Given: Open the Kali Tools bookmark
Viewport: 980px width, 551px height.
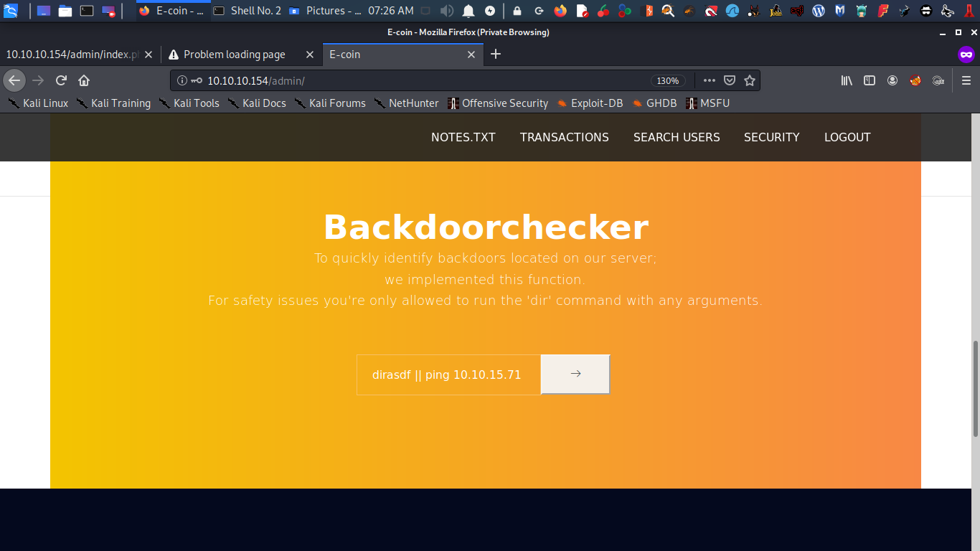Looking at the screenshot, I should pyautogui.click(x=189, y=103).
